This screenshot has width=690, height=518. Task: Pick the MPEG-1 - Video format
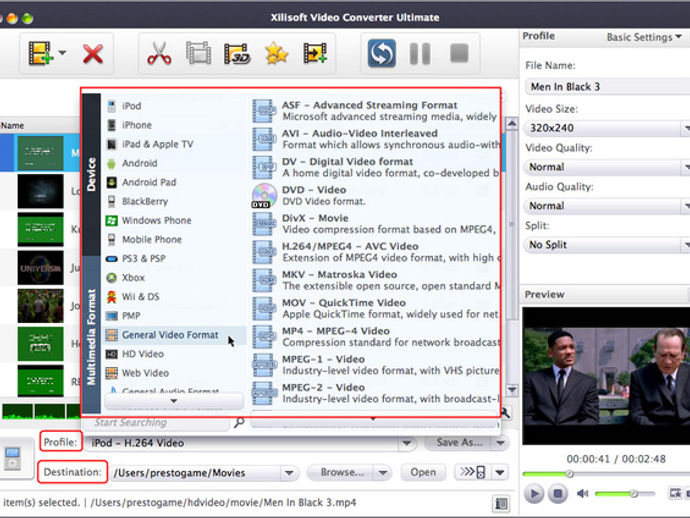(x=375, y=364)
